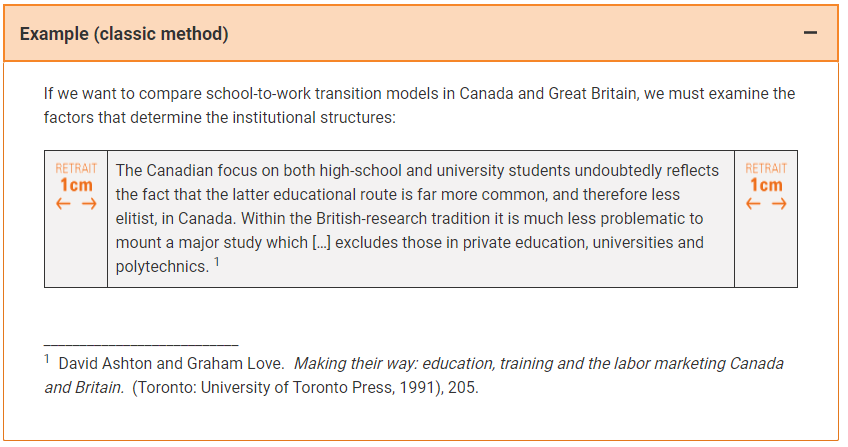
Task: Click the right arrow under left 1cm
Action: point(89,204)
